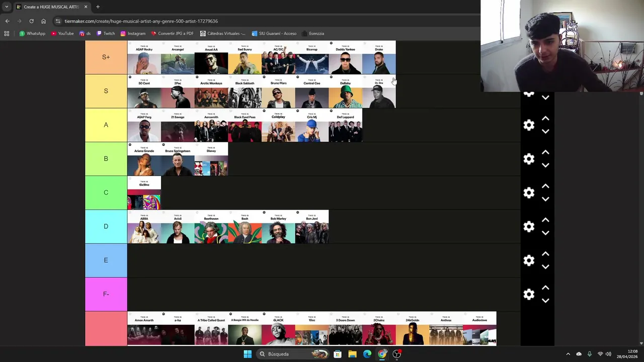The width and height of the screenshot is (644, 362).
Task: Move tier C row down
Action: [545, 199]
